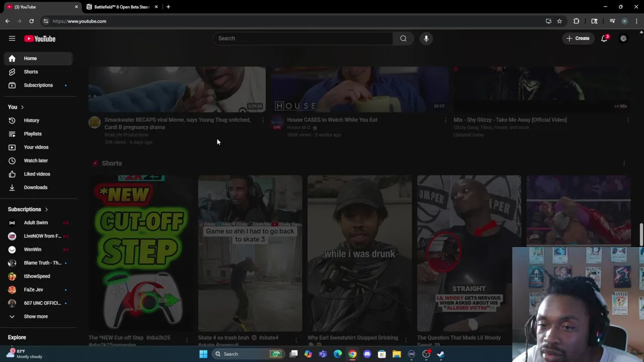The image size is (644, 362).
Task: Click the Watch later clock icon
Action: tap(12, 160)
